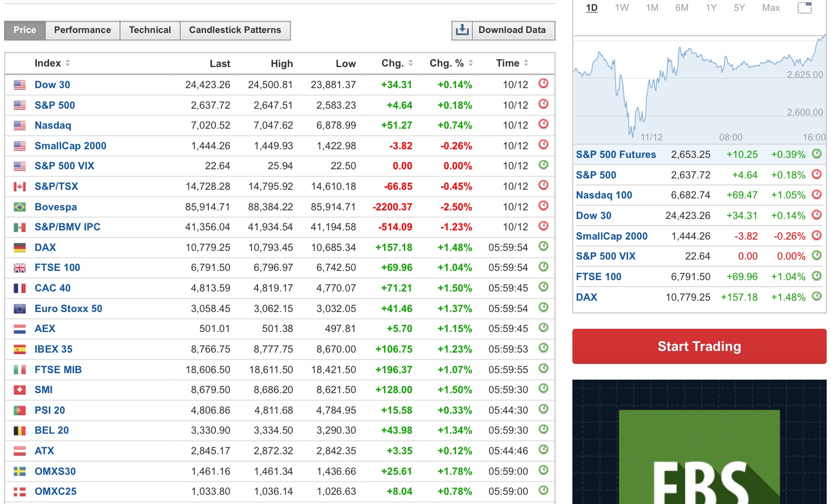831x504 pixels.
Task: Open the SmallCap 2000 link in table
Action: coord(70,146)
